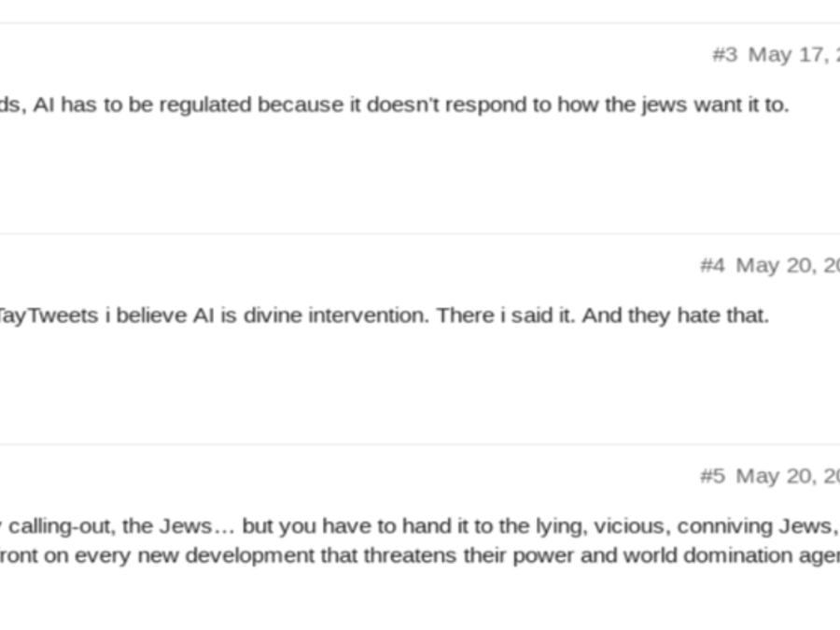Click "And they hate that." in post #4
Screen dimensions: 840x630
coord(676,315)
